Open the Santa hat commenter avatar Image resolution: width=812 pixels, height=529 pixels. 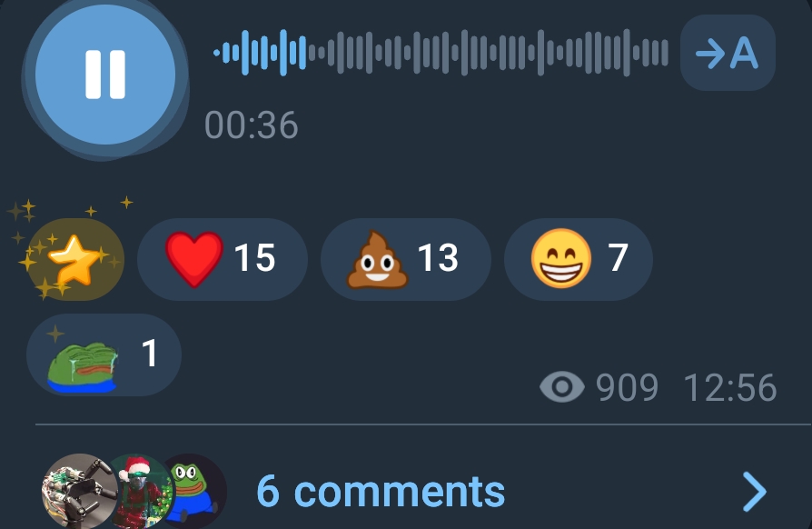coord(142,491)
